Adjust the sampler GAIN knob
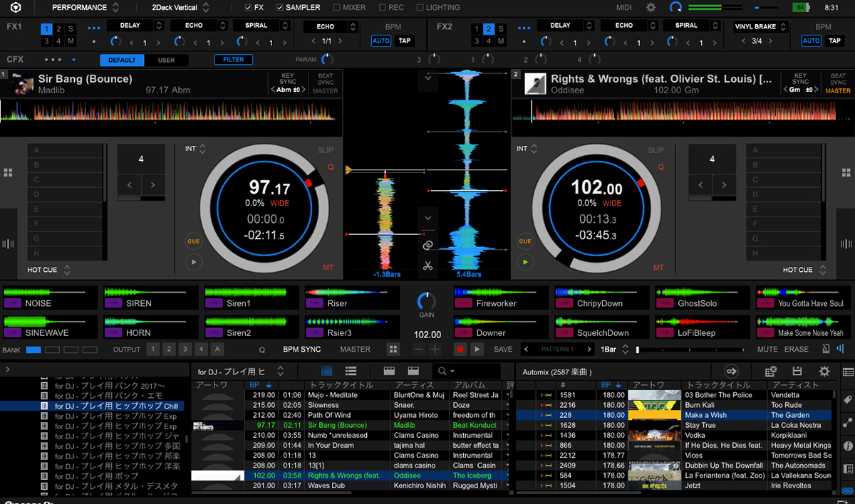The image size is (855, 504). click(427, 300)
